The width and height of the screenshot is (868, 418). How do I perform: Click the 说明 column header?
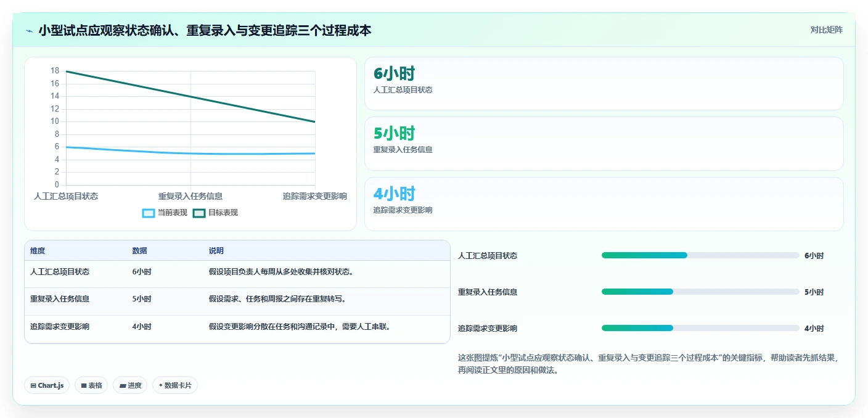(x=216, y=251)
